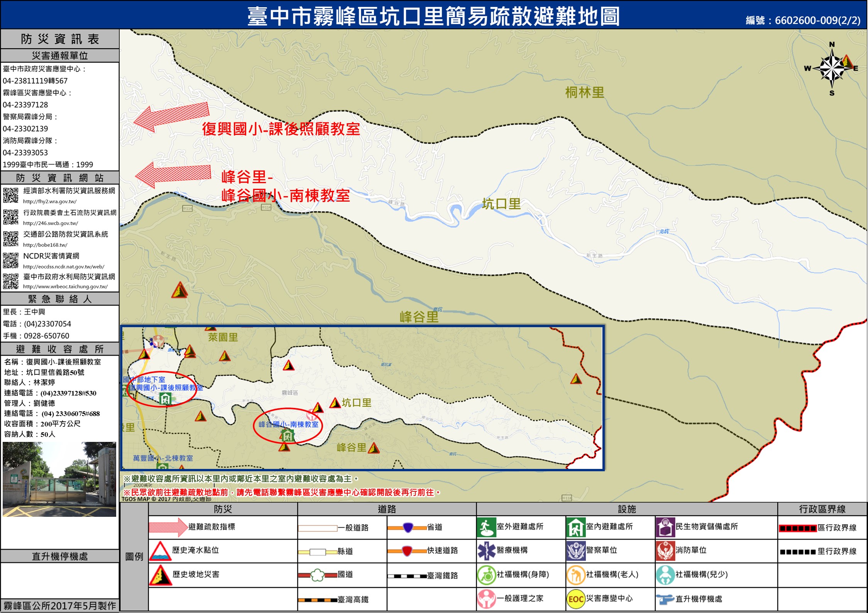Image resolution: width=868 pixels, height=613 pixels.
Task: Click the medical institution star icon
Action: [486, 551]
